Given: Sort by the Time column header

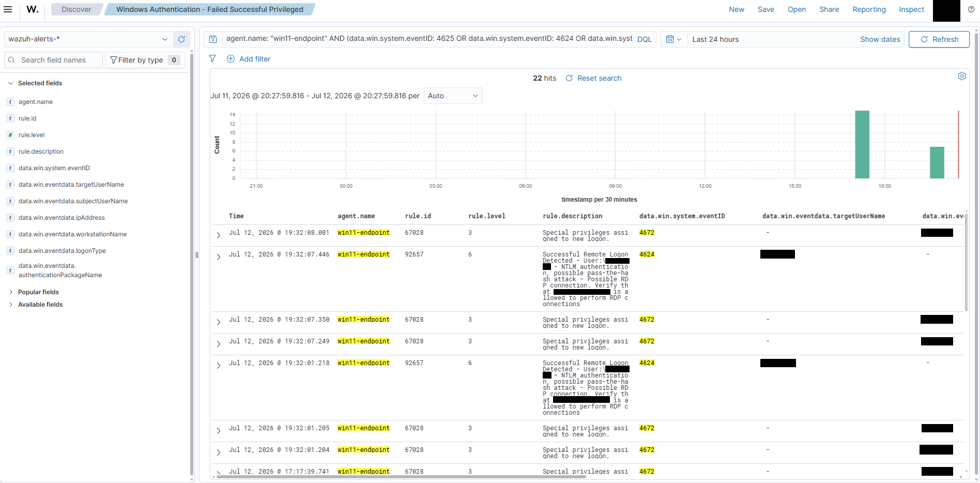Looking at the screenshot, I should tap(236, 216).
